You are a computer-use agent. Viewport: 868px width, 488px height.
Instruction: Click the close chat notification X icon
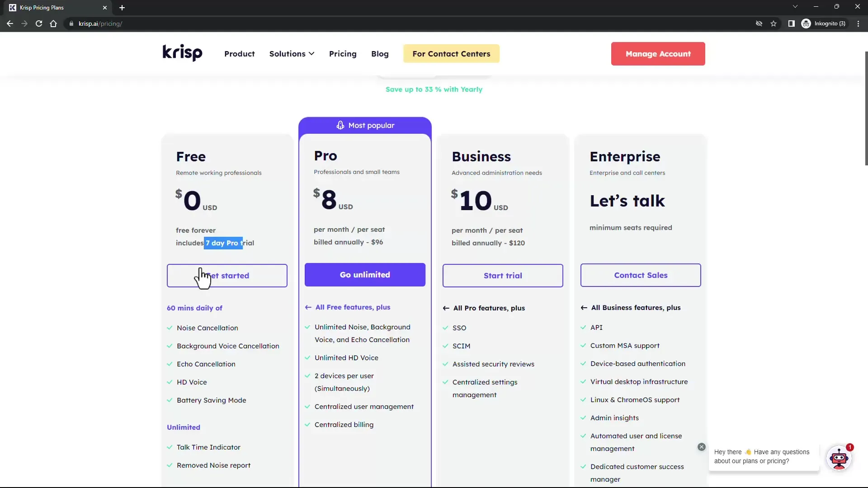(x=702, y=446)
